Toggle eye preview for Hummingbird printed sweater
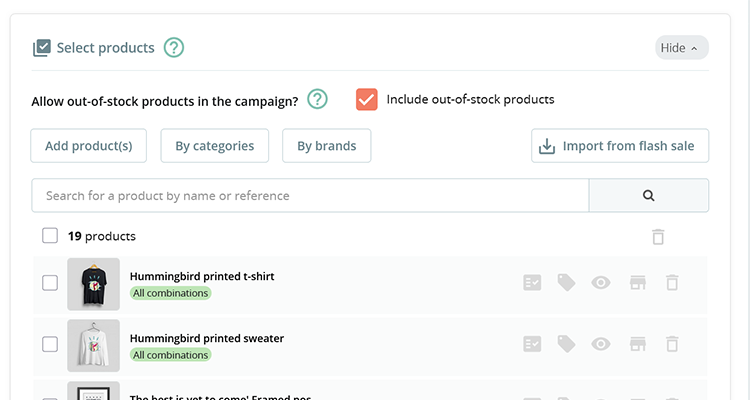The width and height of the screenshot is (750, 400). pyautogui.click(x=600, y=344)
